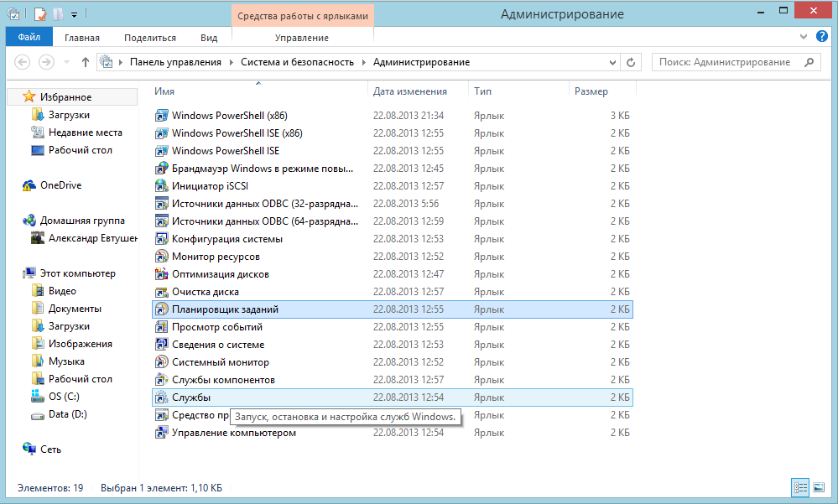Switch to details table view mode
This screenshot has height=504, width=838.
tap(799, 487)
